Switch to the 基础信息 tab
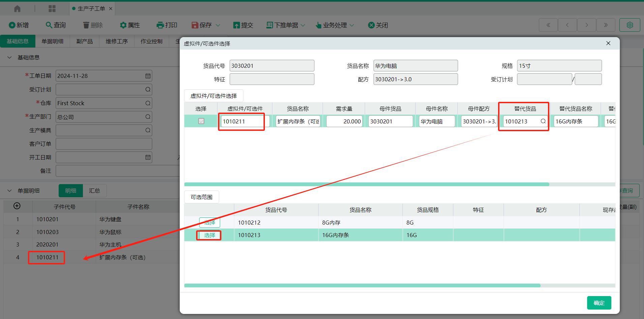 click(18, 41)
